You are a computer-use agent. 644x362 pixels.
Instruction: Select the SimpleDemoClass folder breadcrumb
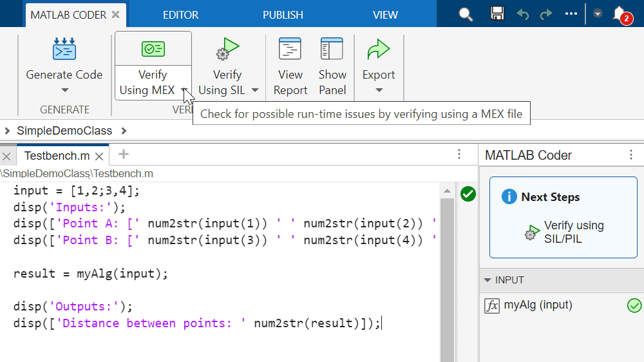64,131
